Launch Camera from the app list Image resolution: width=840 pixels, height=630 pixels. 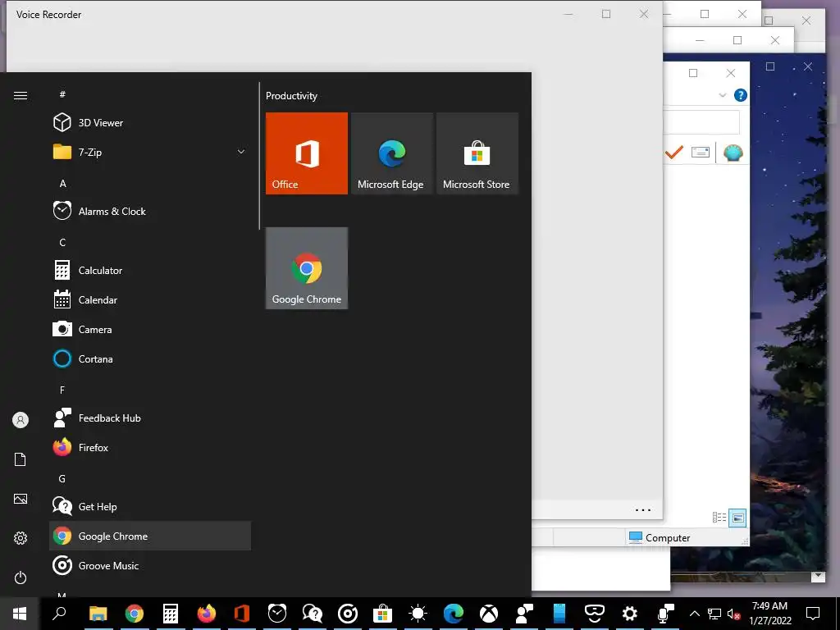[150, 329]
